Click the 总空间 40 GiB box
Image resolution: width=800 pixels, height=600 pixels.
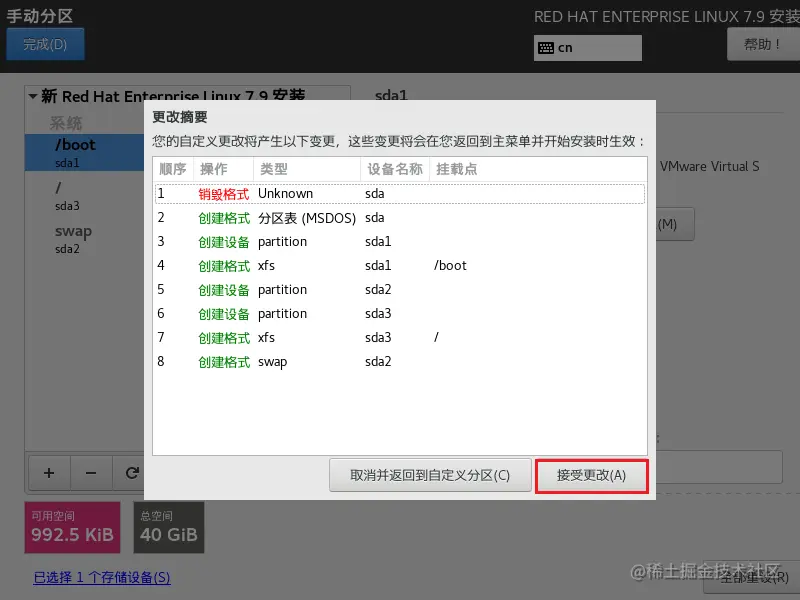coord(169,528)
